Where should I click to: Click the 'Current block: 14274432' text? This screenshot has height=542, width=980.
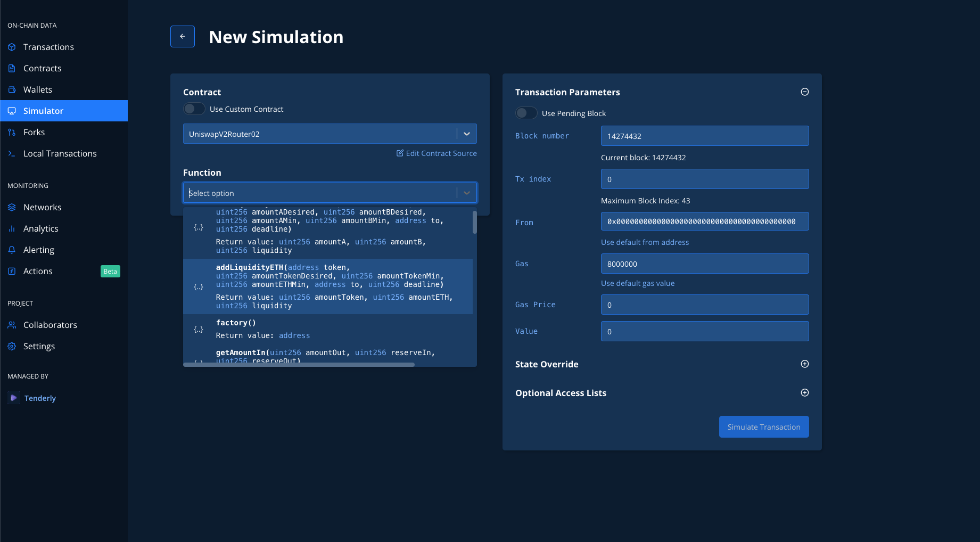click(x=644, y=158)
